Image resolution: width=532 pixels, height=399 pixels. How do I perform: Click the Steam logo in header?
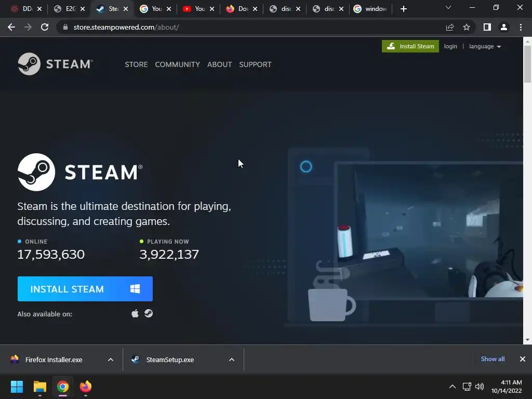point(55,64)
